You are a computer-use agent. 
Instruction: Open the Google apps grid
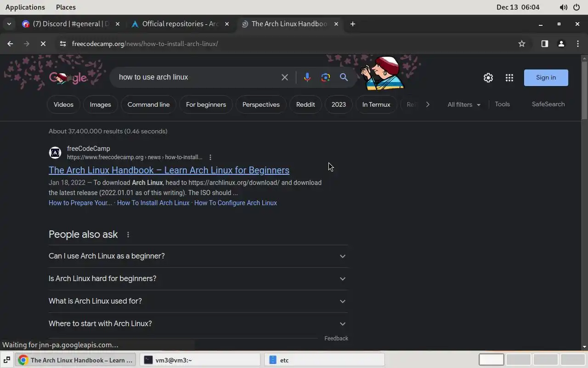[x=509, y=78]
